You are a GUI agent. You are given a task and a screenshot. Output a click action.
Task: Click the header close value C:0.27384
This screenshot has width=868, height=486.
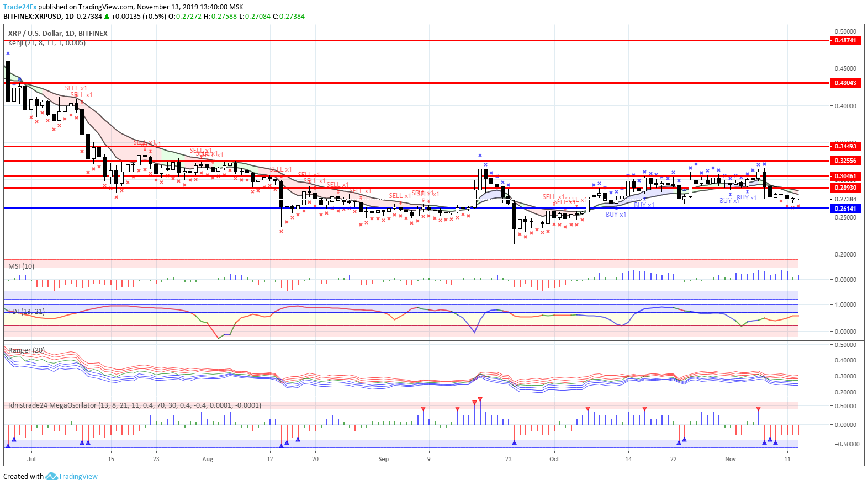pos(289,17)
